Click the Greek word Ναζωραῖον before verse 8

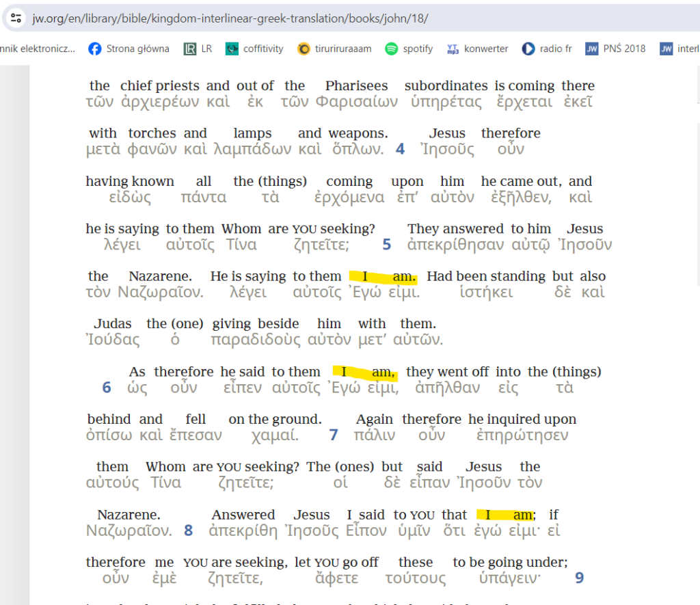(129, 530)
